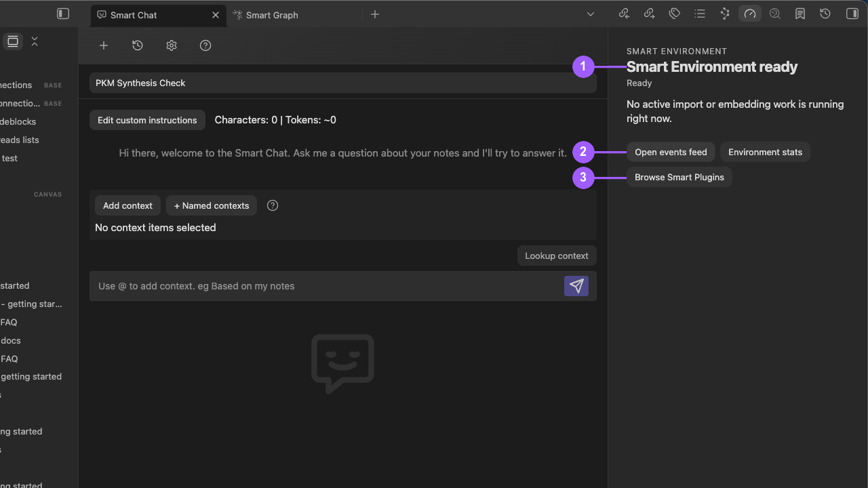Screen dimensions: 868x488
Task: Switch to the Smart Graph tab
Action: click(x=272, y=15)
